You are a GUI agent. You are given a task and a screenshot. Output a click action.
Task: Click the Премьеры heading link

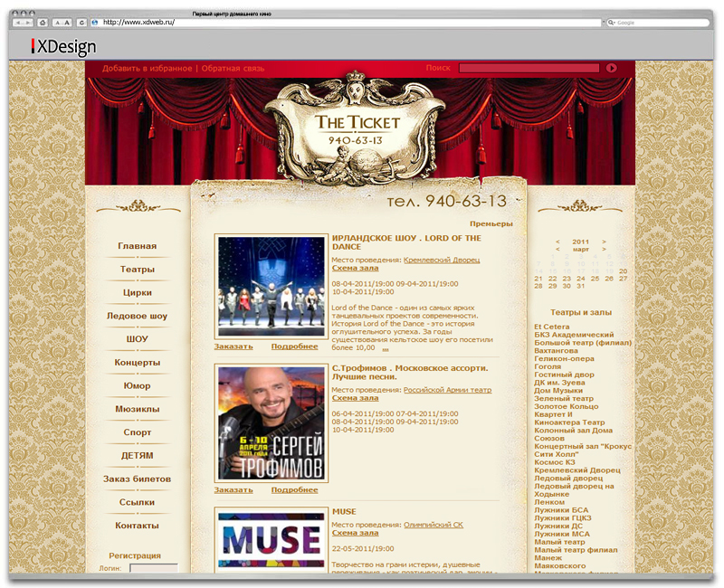[x=491, y=223]
